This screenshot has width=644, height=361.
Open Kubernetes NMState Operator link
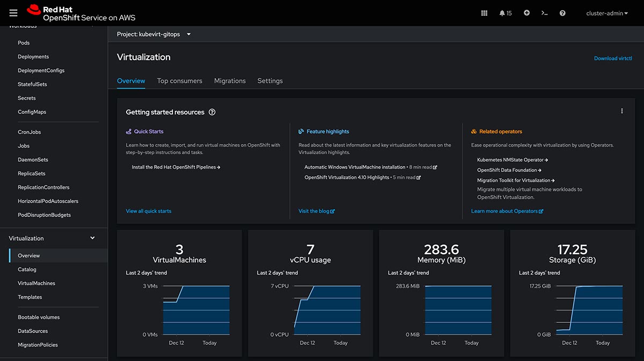tap(512, 160)
